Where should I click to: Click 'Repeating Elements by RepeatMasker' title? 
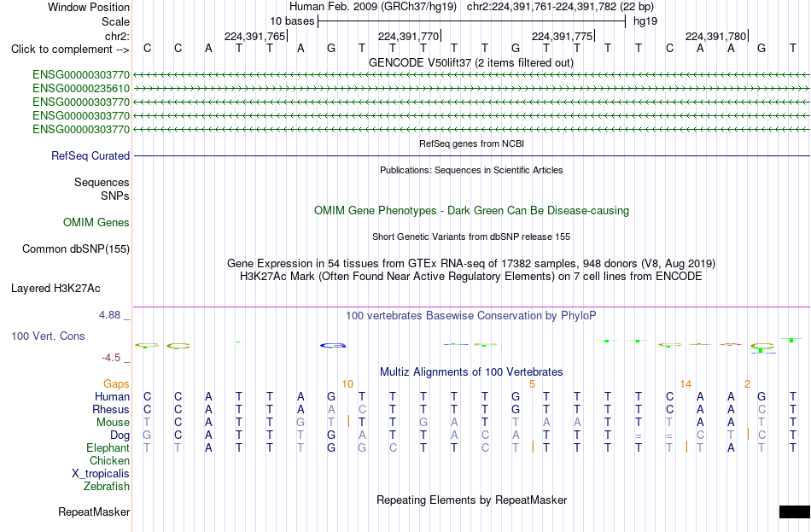tap(472, 500)
